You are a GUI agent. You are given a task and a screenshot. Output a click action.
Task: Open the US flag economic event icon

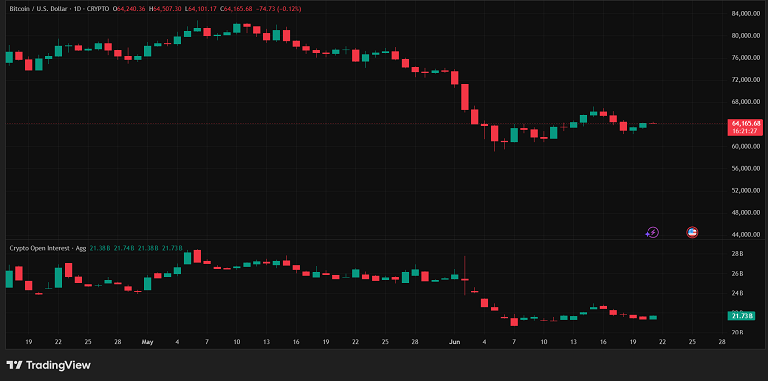(692, 233)
